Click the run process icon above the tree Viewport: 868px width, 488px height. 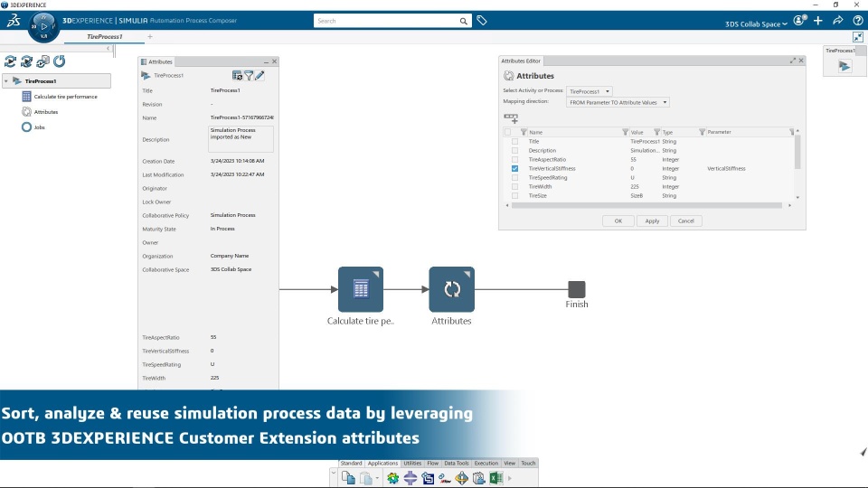pyautogui.click(x=10, y=61)
